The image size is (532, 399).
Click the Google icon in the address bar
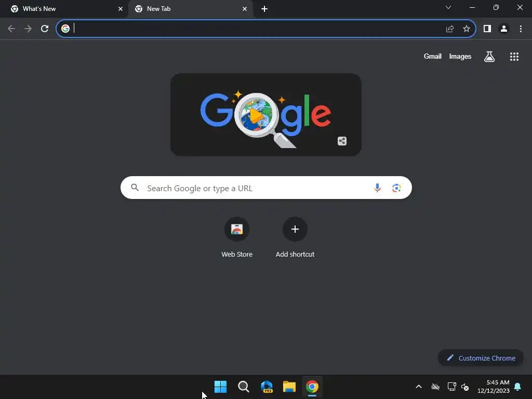tap(65, 29)
